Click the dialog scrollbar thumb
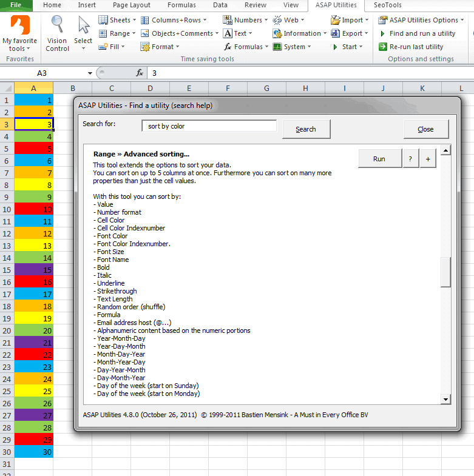This screenshot has width=474, height=476. [x=445, y=272]
